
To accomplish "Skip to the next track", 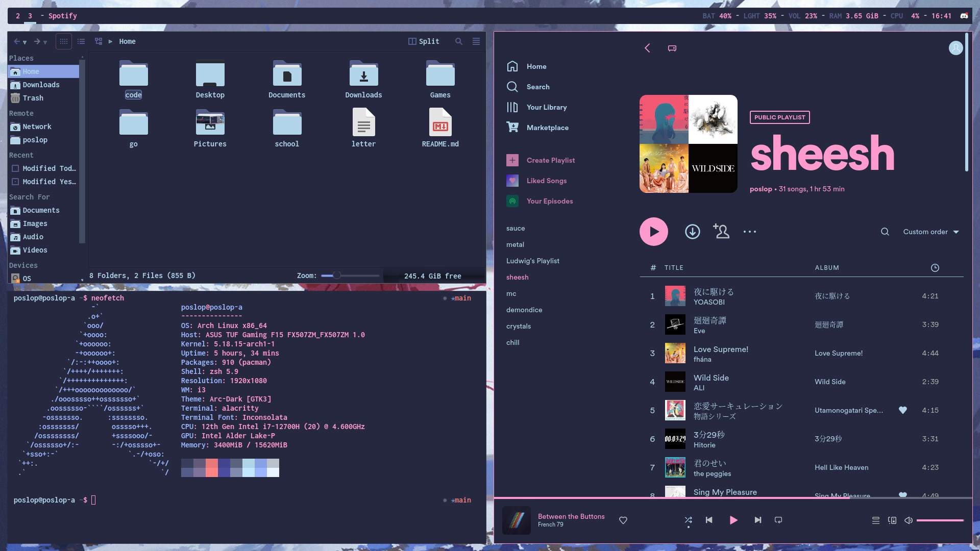I will (757, 520).
